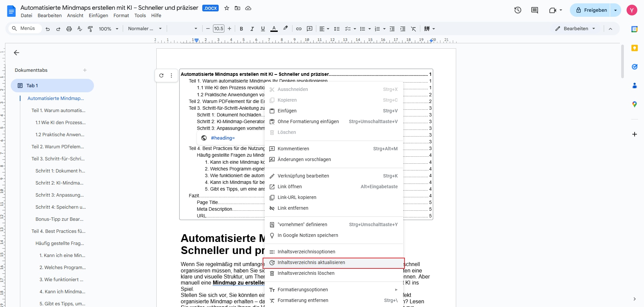Image resolution: width=644 pixels, height=307 pixels.
Task: Print the document with printer icon
Action: (x=69, y=29)
